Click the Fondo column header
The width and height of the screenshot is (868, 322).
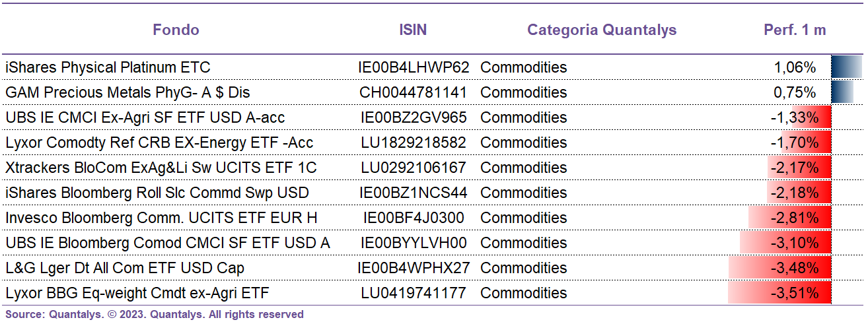pos(176,30)
